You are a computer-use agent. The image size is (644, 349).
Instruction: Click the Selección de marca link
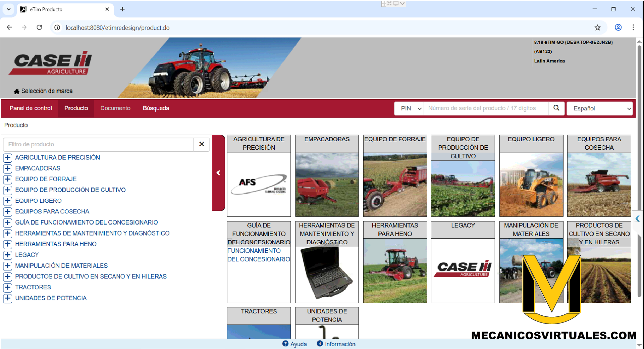tap(47, 91)
